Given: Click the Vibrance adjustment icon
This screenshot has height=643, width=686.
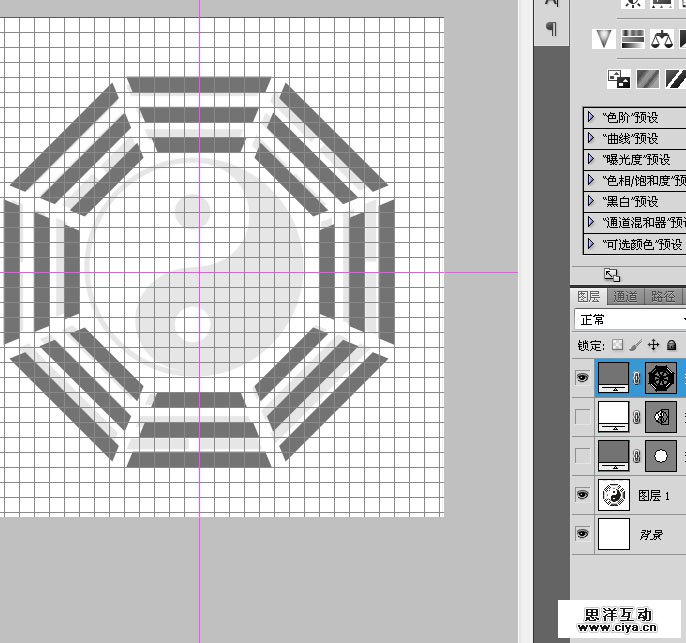Looking at the screenshot, I should 603,39.
